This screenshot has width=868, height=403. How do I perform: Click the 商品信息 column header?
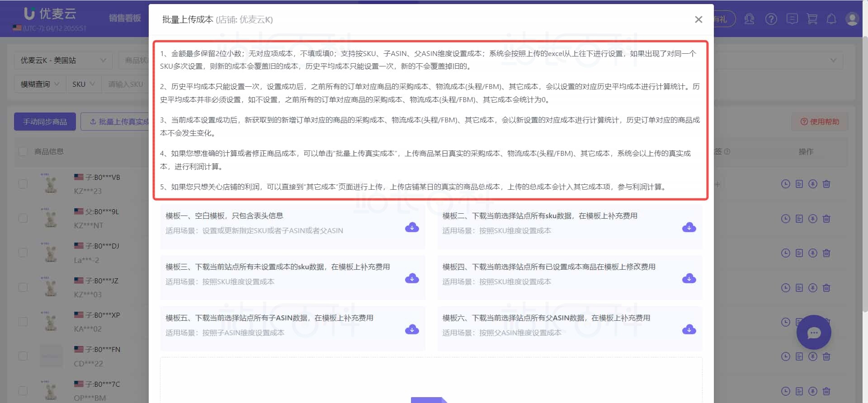[49, 151]
